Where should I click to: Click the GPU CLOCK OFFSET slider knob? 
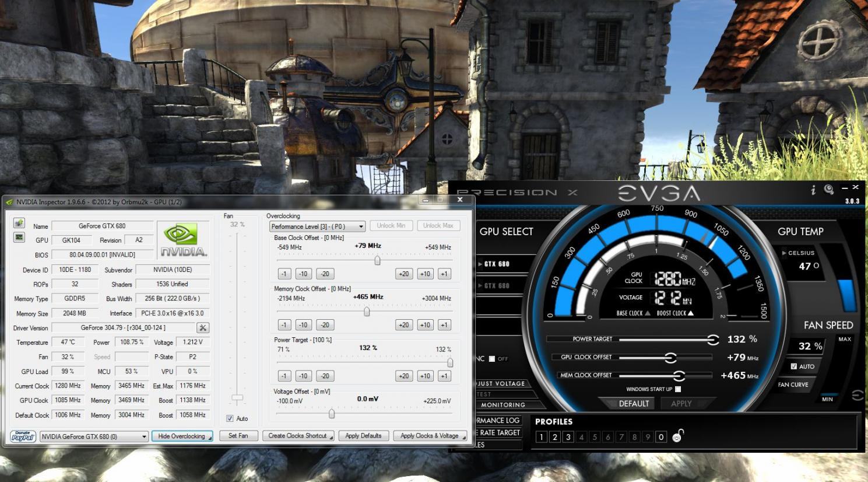point(670,357)
